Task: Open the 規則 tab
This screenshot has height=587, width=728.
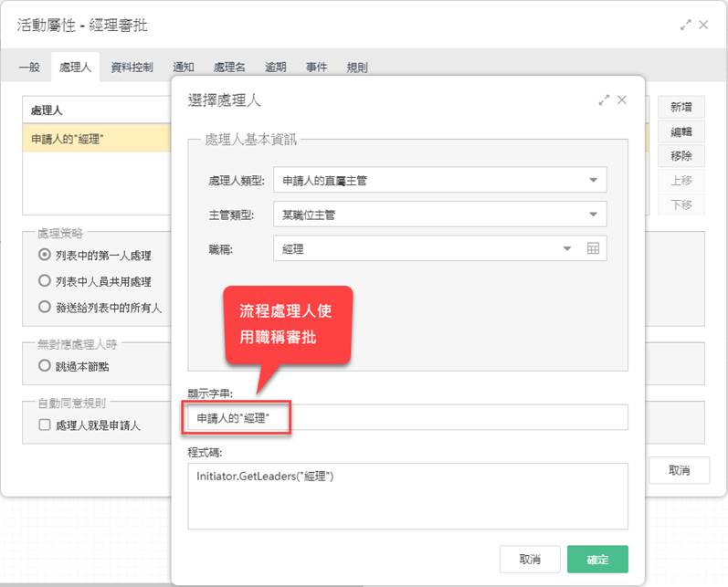Action: (357, 68)
